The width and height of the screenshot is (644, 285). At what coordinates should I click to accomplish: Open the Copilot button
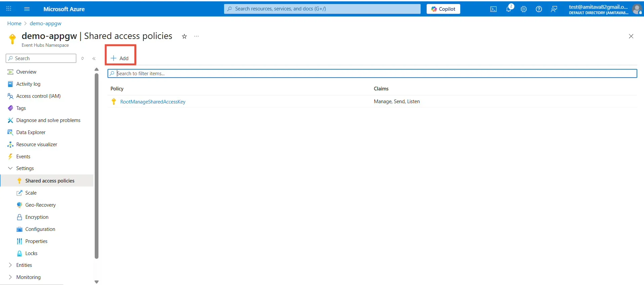[x=443, y=9]
